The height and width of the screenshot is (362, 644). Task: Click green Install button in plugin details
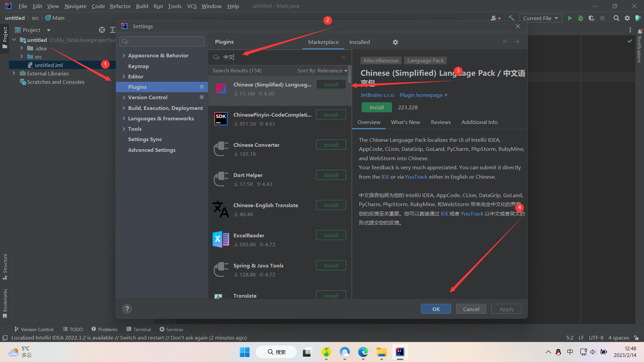pos(376,107)
